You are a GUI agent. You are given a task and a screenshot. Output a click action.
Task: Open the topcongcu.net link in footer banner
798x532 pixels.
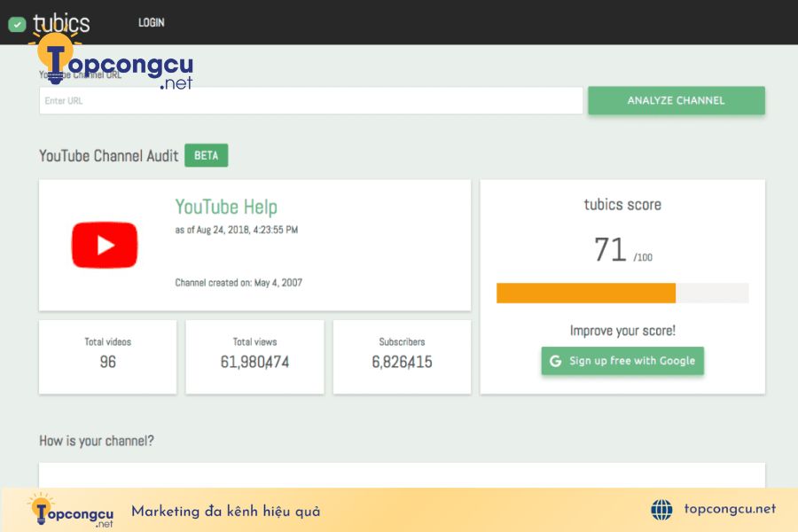point(730,509)
